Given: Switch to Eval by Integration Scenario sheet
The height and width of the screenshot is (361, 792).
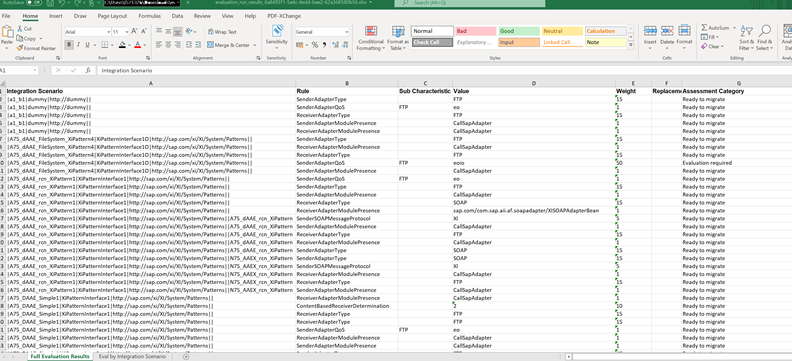Looking at the screenshot, I should [x=132, y=356].
